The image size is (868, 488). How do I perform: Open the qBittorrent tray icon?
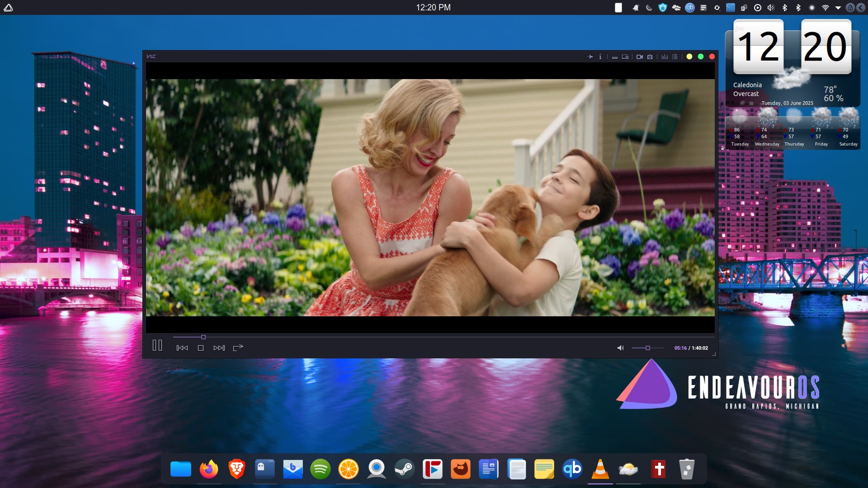tap(690, 8)
